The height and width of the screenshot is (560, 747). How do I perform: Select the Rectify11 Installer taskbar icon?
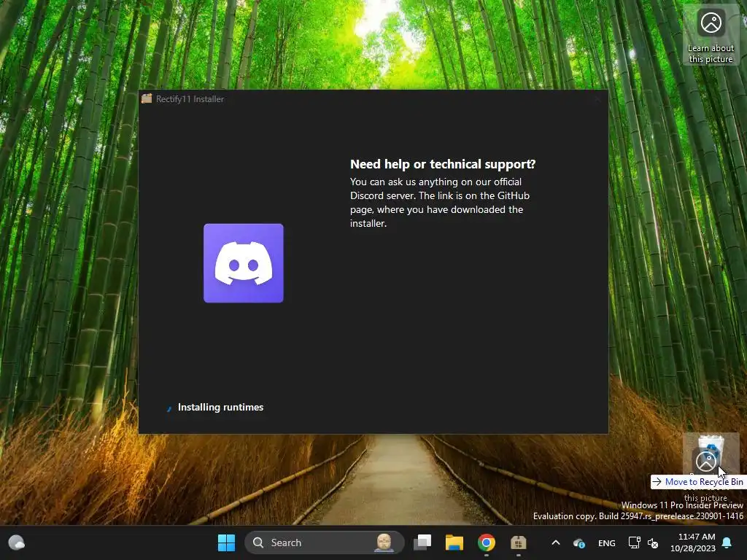coord(519,542)
